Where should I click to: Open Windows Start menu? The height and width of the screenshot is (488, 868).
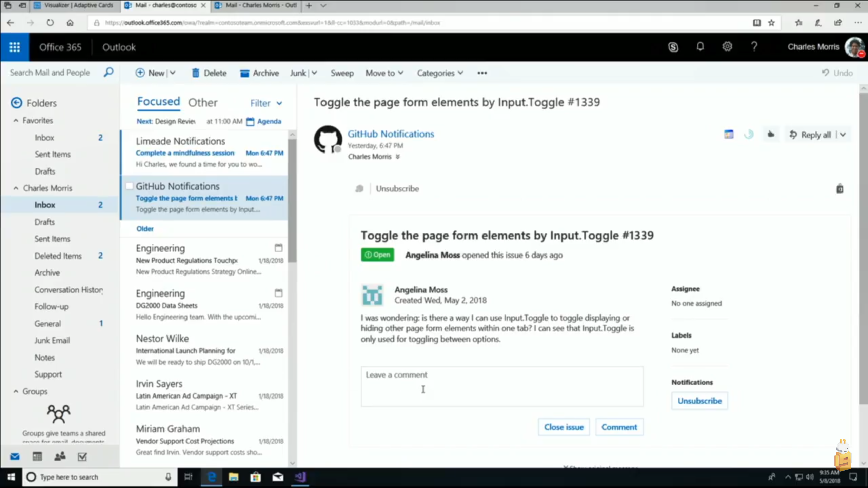pyautogui.click(x=11, y=477)
